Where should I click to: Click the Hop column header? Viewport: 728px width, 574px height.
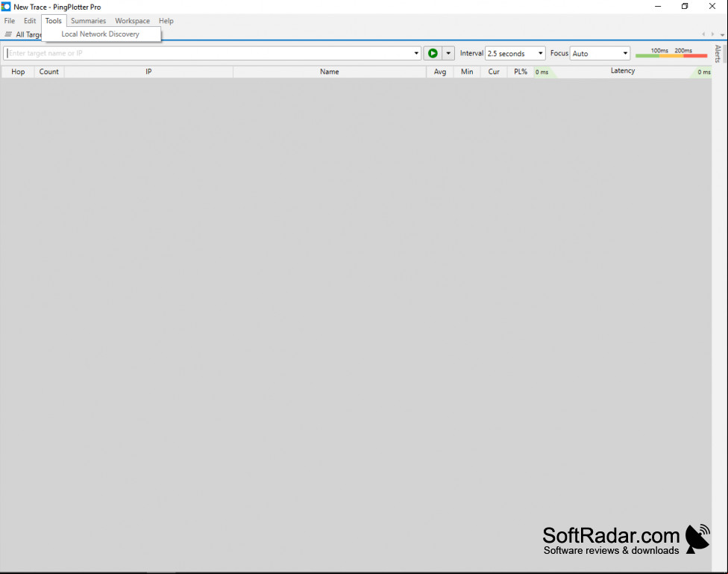tap(18, 72)
